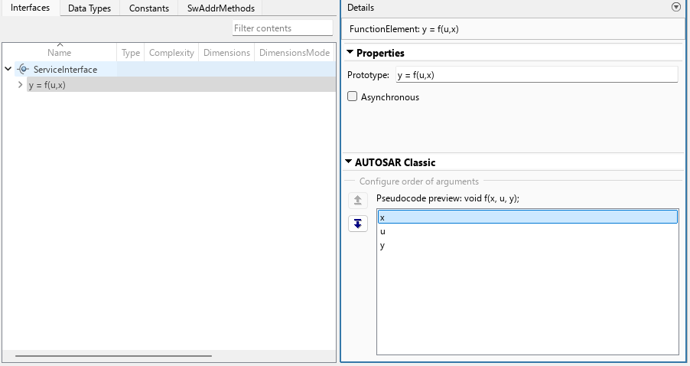Viewport: 690px width, 366px height.
Task: Click the DimensionsMode column header
Action: (294, 52)
